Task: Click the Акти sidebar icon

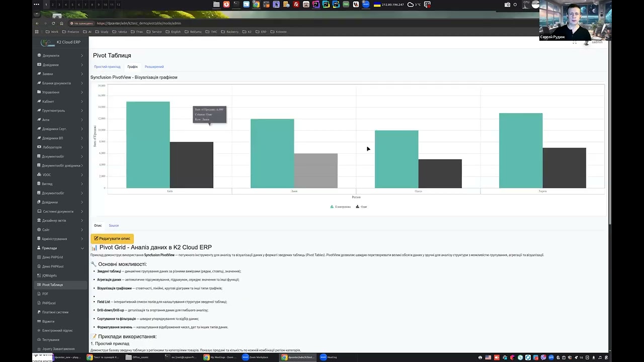Action: pyautogui.click(x=39, y=120)
